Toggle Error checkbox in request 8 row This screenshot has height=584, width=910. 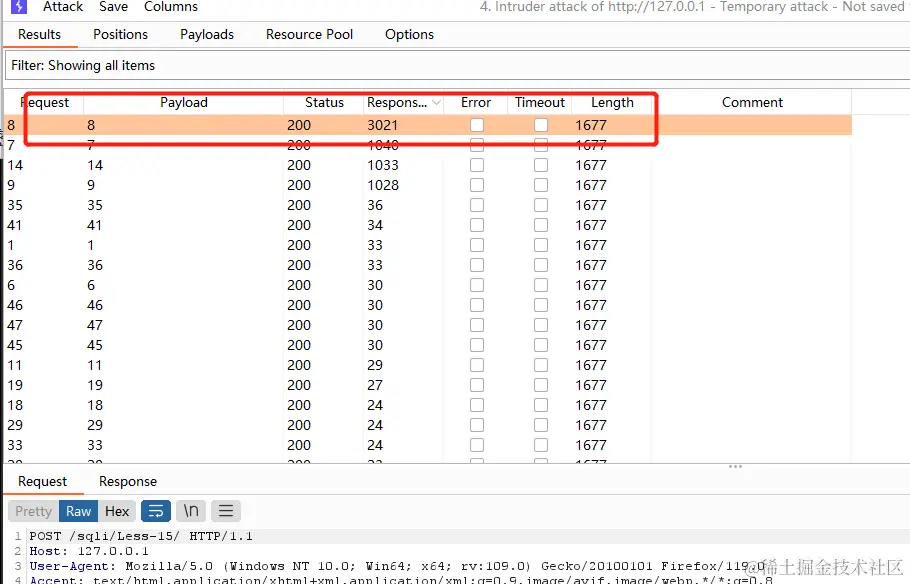477,125
